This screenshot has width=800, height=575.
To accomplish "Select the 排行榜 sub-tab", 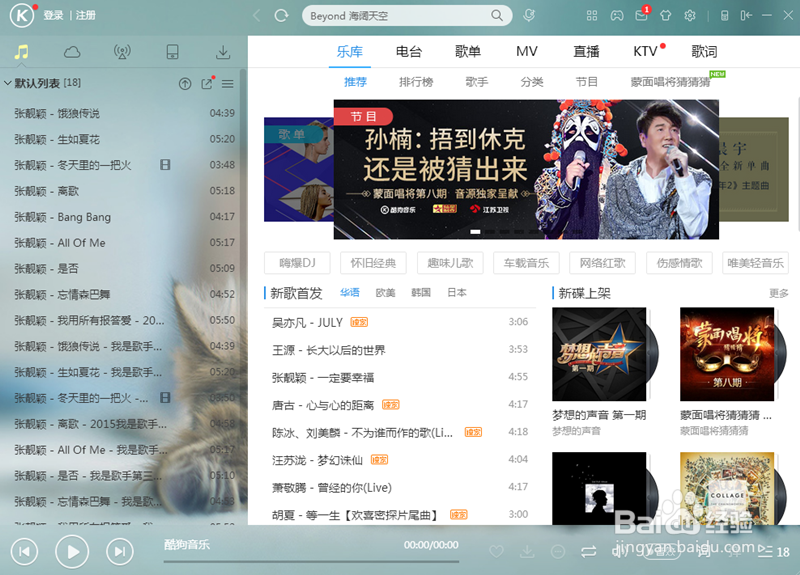I will pyautogui.click(x=416, y=82).
